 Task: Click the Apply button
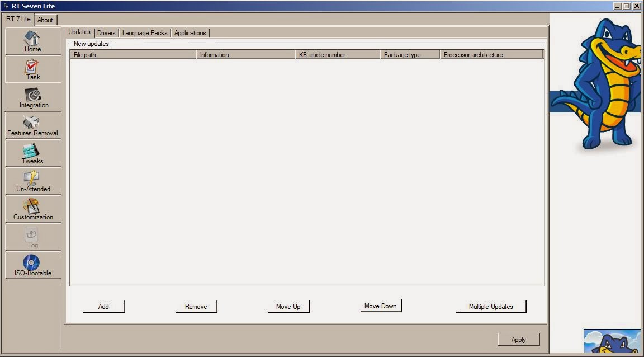click(x=519, y=339)
